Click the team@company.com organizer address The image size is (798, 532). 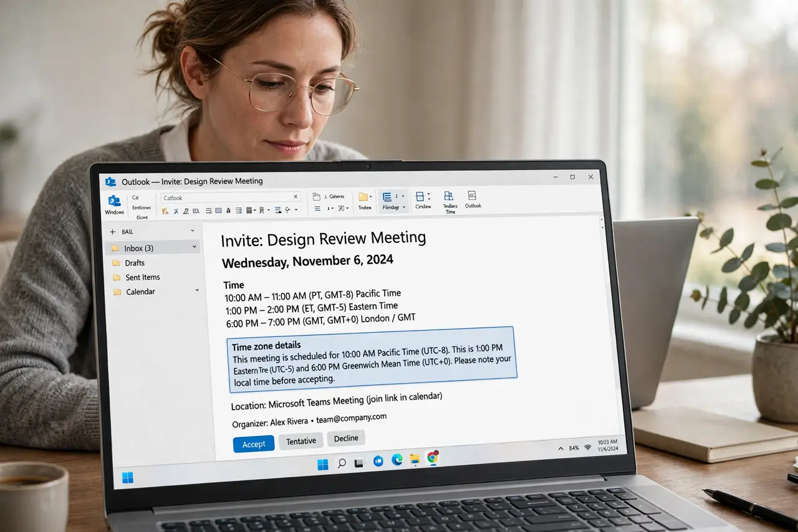point(352,418)
